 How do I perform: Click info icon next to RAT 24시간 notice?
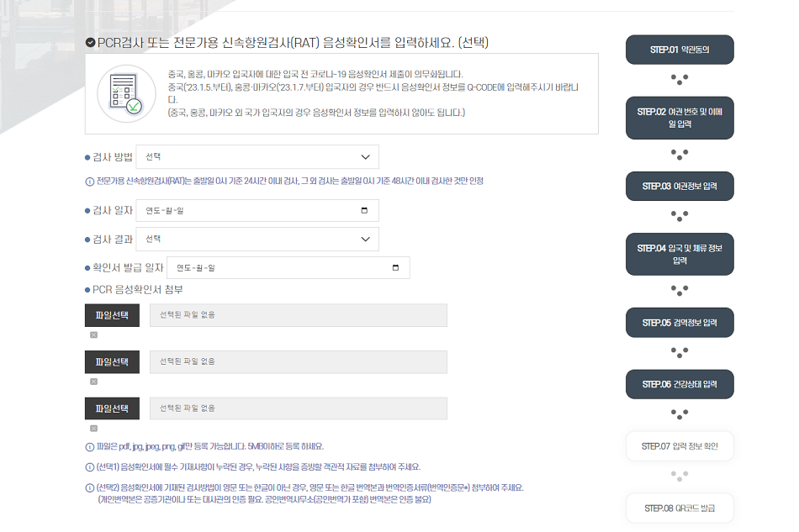(90, 182)
